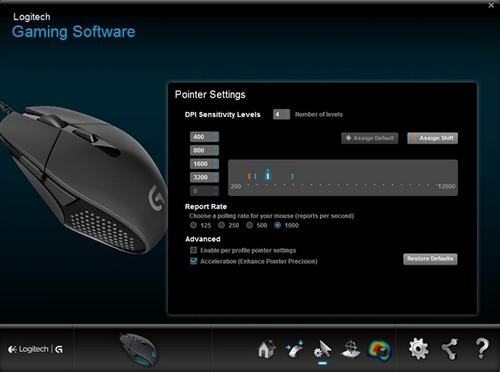Open the customize buttons mouse icon

pyautogui.click(x=294, y=349)
